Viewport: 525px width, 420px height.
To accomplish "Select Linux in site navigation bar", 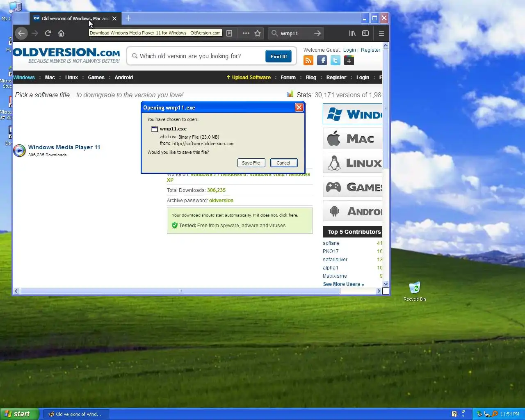I will point(71,77).
